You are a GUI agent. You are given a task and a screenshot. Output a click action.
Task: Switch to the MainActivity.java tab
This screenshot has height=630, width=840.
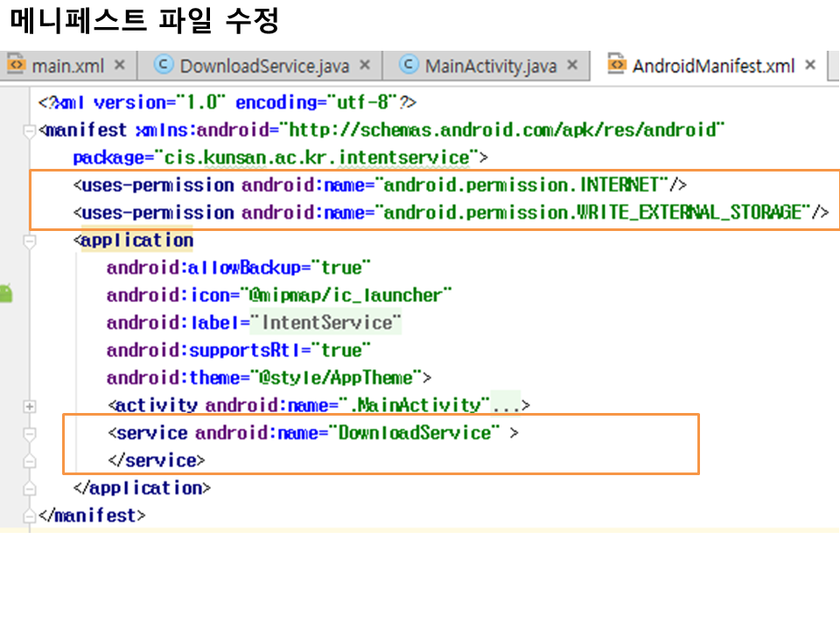click(490, 66)
